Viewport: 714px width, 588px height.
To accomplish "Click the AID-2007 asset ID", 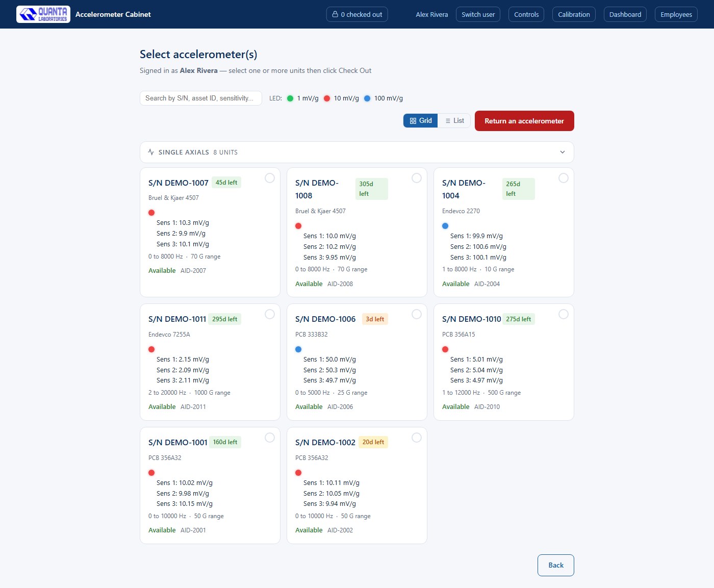I will (193, 271).
